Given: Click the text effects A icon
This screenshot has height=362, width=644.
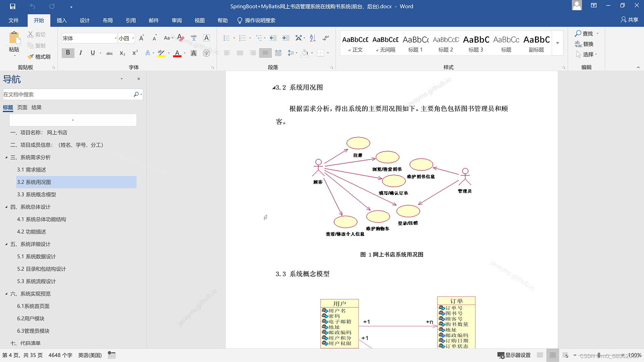Looking at the screenshot, I should [x=148, y=53].
